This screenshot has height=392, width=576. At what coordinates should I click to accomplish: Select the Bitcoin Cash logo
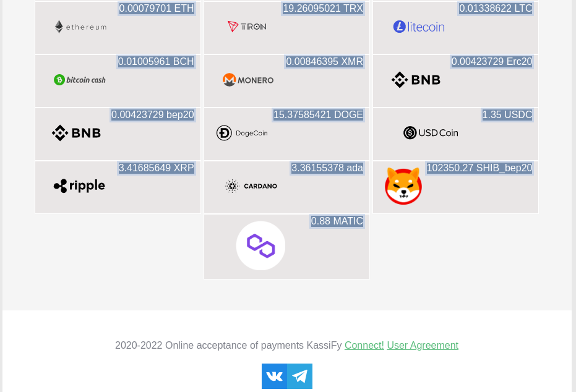[80, 80]
